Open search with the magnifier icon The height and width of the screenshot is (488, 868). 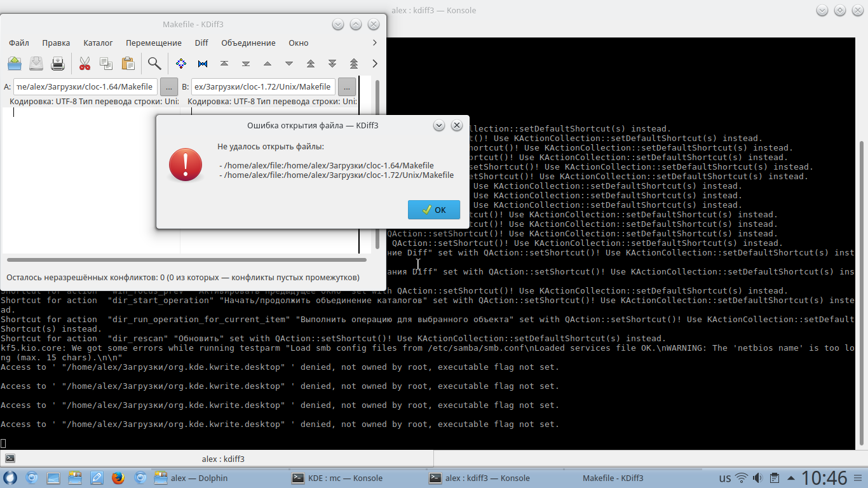(154, 64)
